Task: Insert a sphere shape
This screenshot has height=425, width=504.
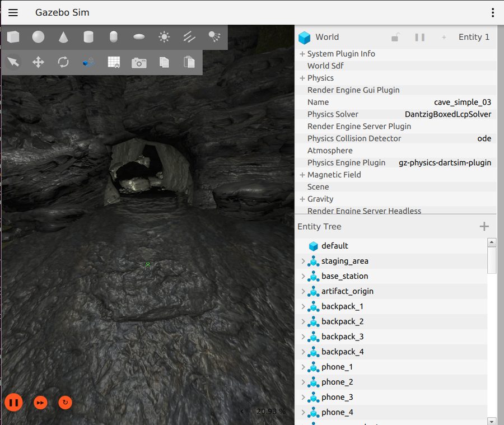Action: coord(38,37)
